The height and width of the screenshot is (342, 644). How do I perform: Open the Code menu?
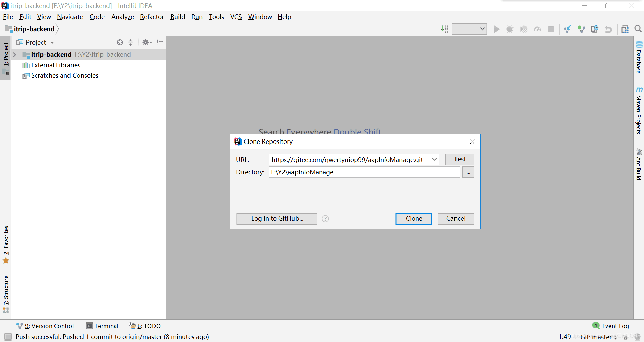pyautogui.click(x=97, y=17)
